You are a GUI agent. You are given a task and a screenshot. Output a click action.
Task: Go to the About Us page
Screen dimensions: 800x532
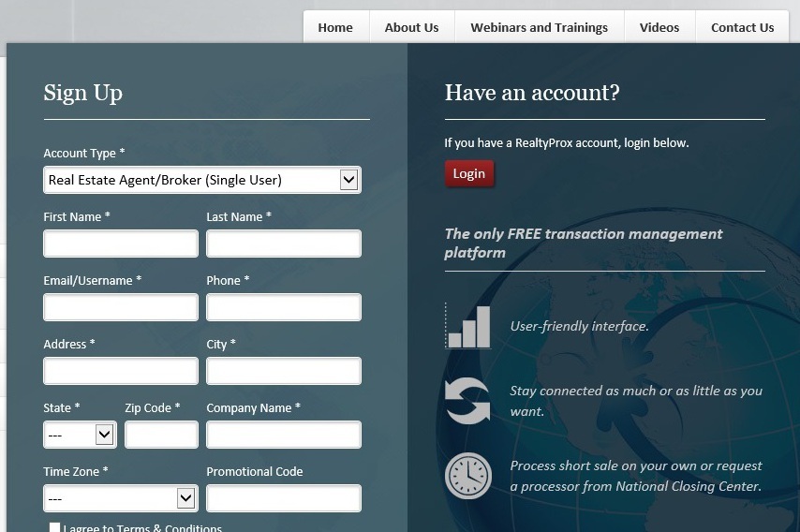point(412,27)
